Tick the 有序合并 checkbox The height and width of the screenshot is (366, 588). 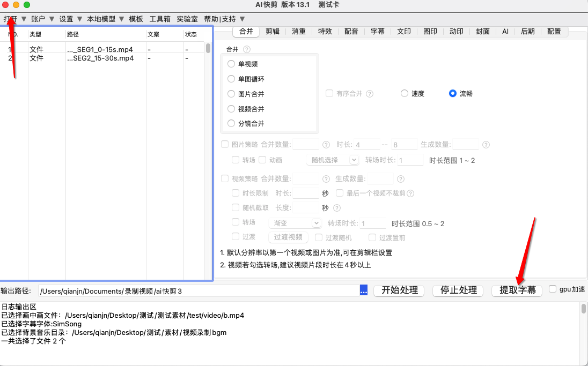(329, 93)
